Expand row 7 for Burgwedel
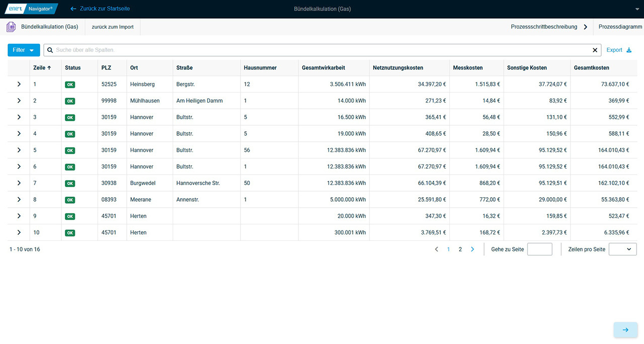Image resolution: width=644 pixels, height=344 pixels. click(x=19, y=183)
